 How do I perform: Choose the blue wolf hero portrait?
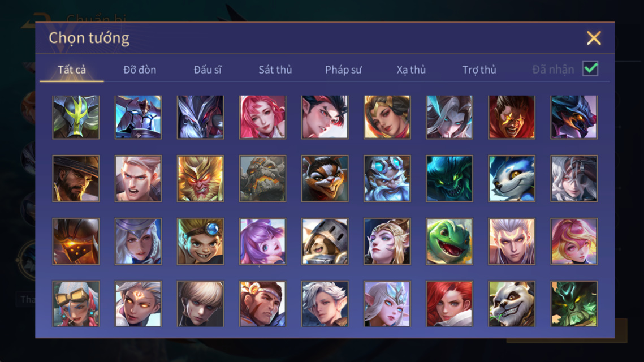click(x=511, y=178)
